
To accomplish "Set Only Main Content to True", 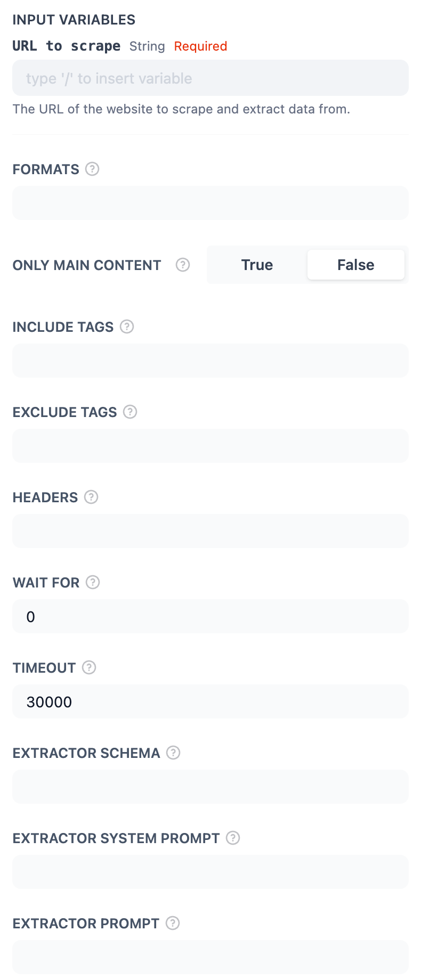I will (x=257, y=265).
